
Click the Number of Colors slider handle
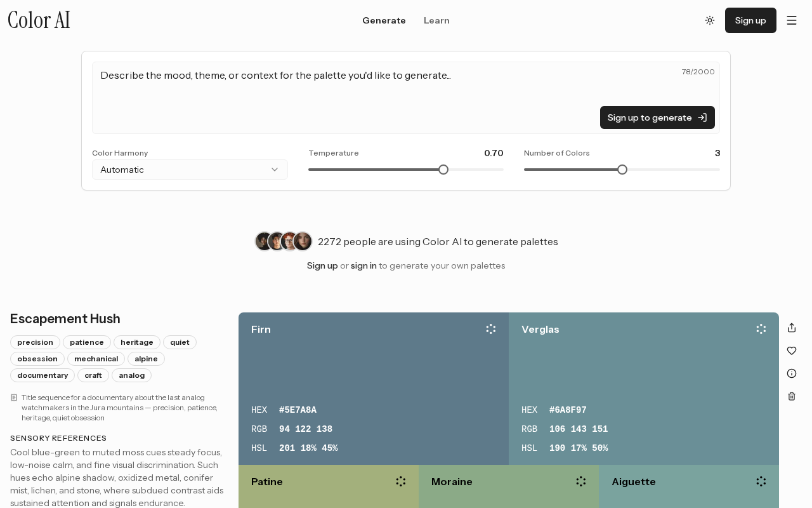click(x=622, y=170)
